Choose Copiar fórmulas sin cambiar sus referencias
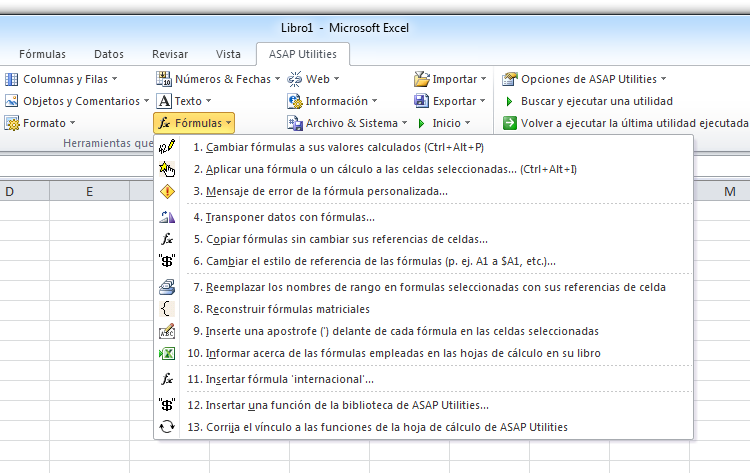The height and width of the screenshot is (473, 750). coord(424,239)
